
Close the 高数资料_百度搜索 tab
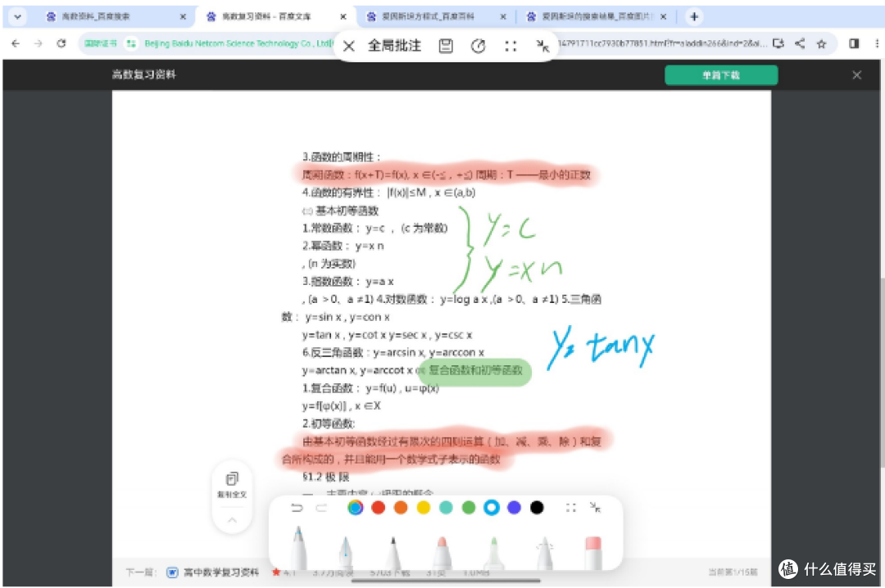[x=183, y=17]
